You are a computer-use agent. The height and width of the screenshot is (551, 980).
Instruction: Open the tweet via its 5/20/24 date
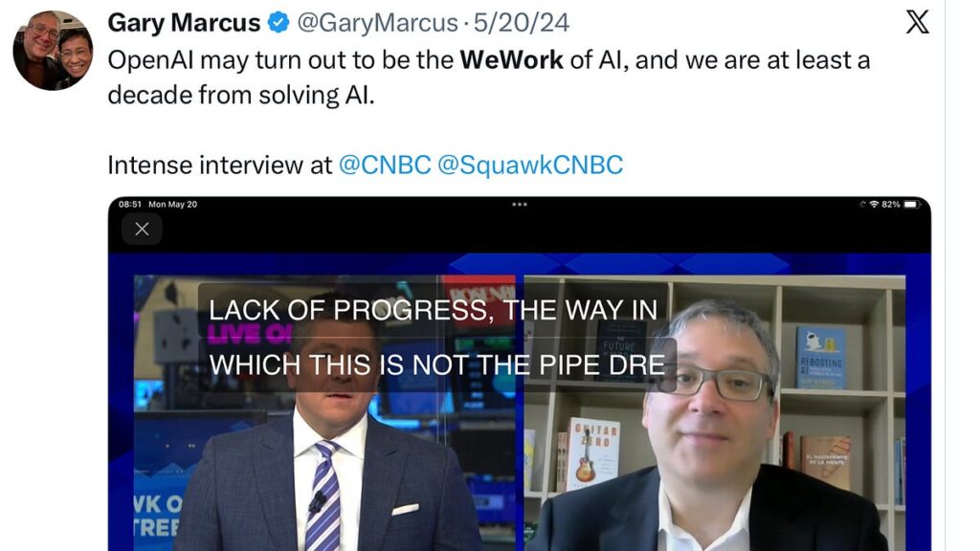[522, 23]
